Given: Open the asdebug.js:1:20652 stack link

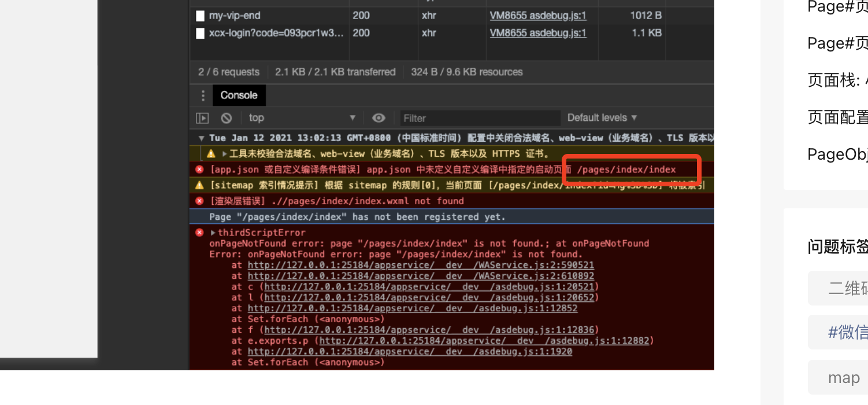Looking at the screenshot, I should [x=429, y=297].
